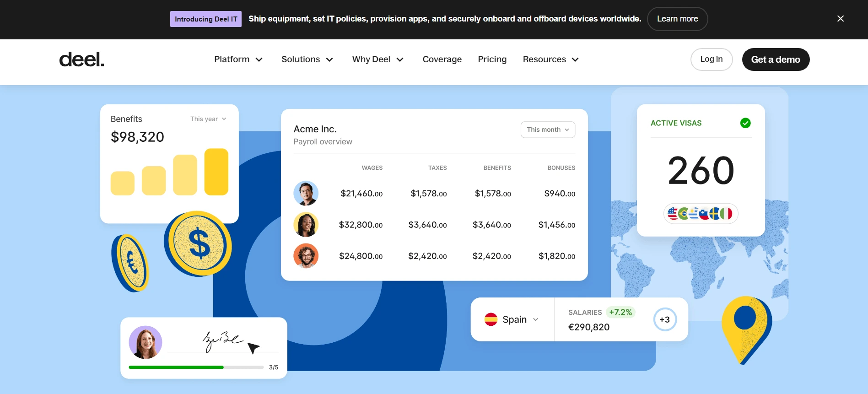Screen dimensions: 868x394
Task: Click the $1,456.00 bonus value
Action: (557, 225)
